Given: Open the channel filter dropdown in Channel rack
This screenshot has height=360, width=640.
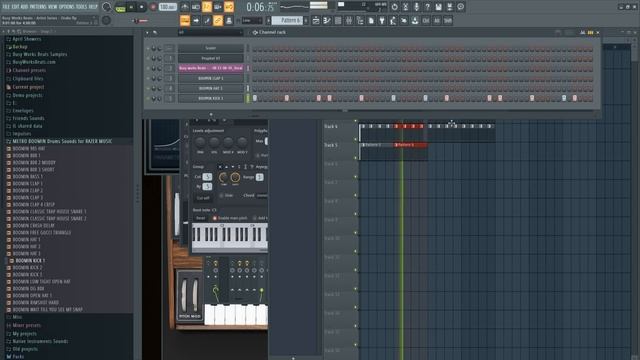Looking at the screenshot, I should pos(210,32).
